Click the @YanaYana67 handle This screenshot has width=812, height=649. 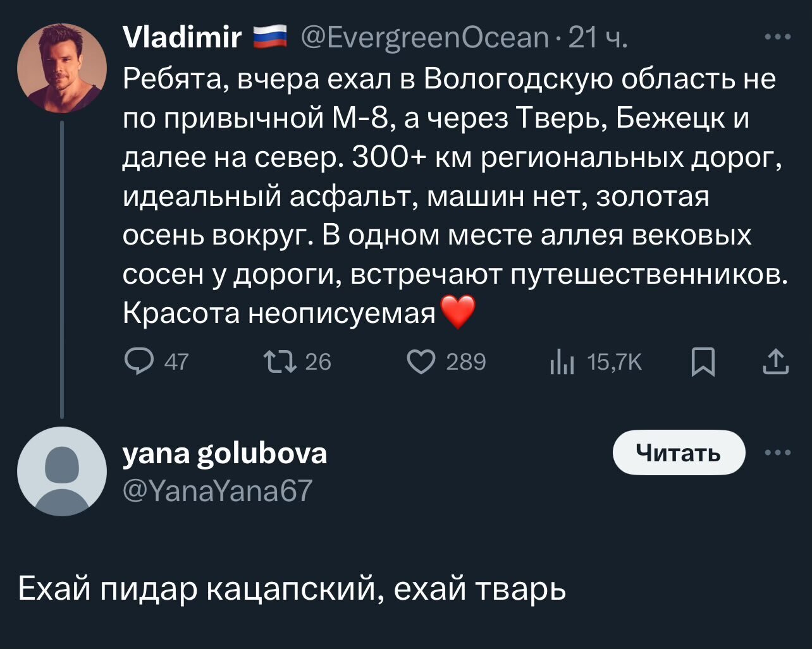click(217, 490)
